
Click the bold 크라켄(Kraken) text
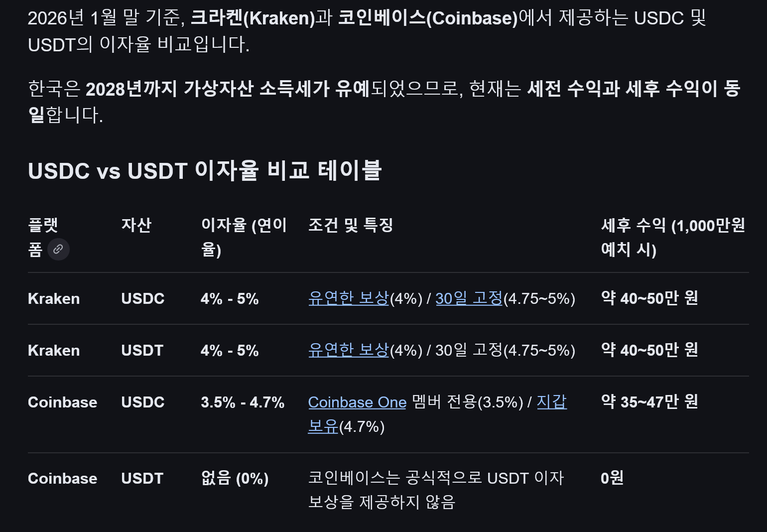point(253,18)
